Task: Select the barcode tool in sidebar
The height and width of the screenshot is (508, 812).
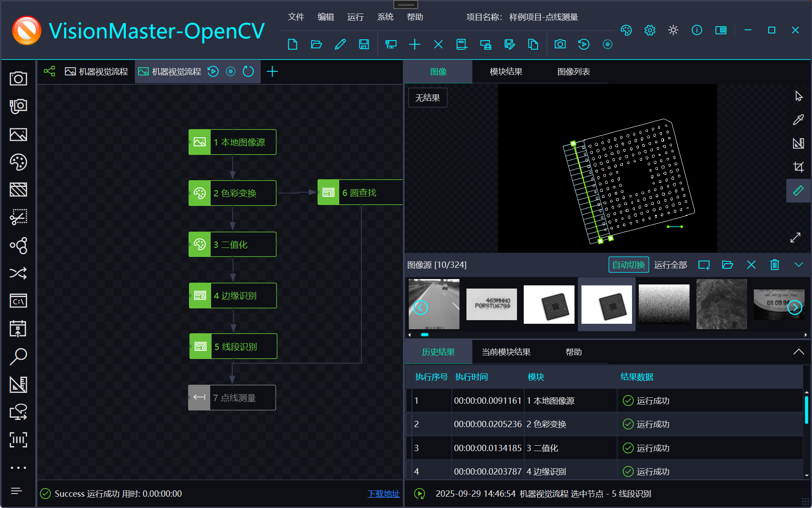Action: [18, 440]
